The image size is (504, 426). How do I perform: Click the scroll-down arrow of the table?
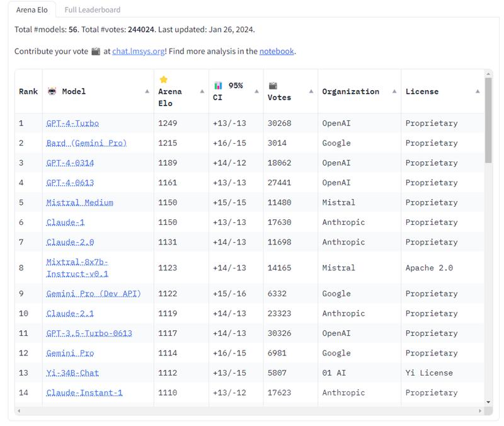(488, 402)
